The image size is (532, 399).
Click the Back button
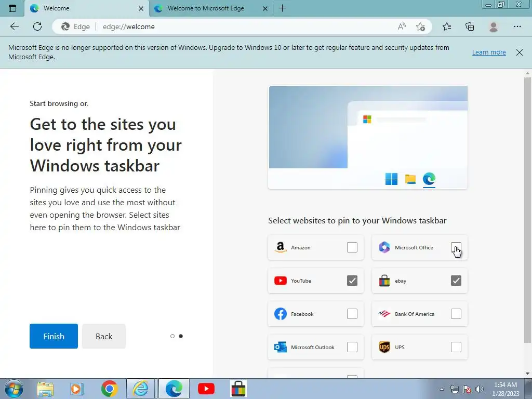[104, 336]
